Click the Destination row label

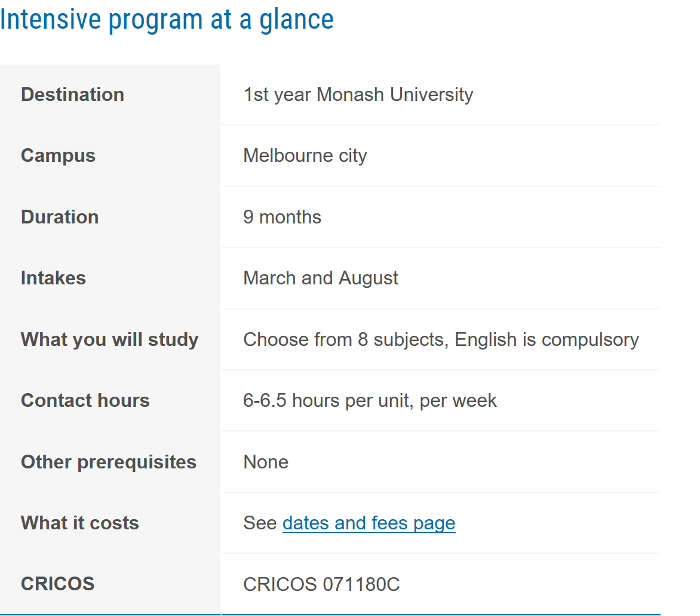(72, 94)
